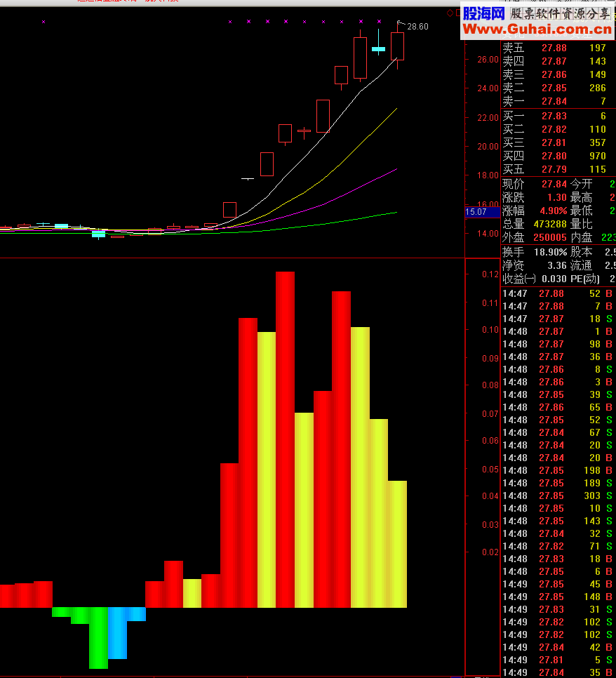Select the 卖二 27.85 ask row
Viewport: 616px width, 678px height.
558,88
